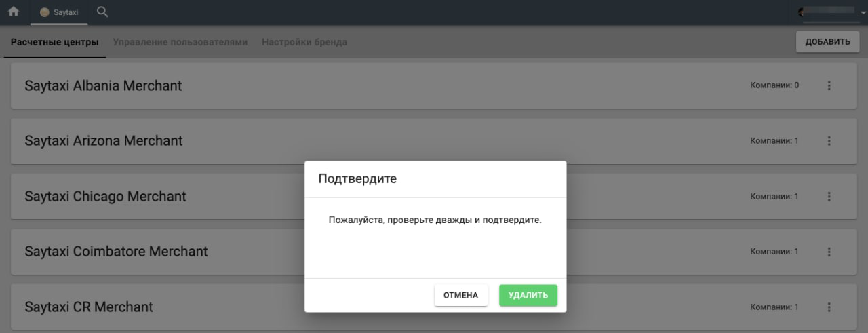Image resolution: width=868 pixels, height=333 pixels.
Task: Select Saytaxi Arizona Merchant title
Action: tap(104, 141)
